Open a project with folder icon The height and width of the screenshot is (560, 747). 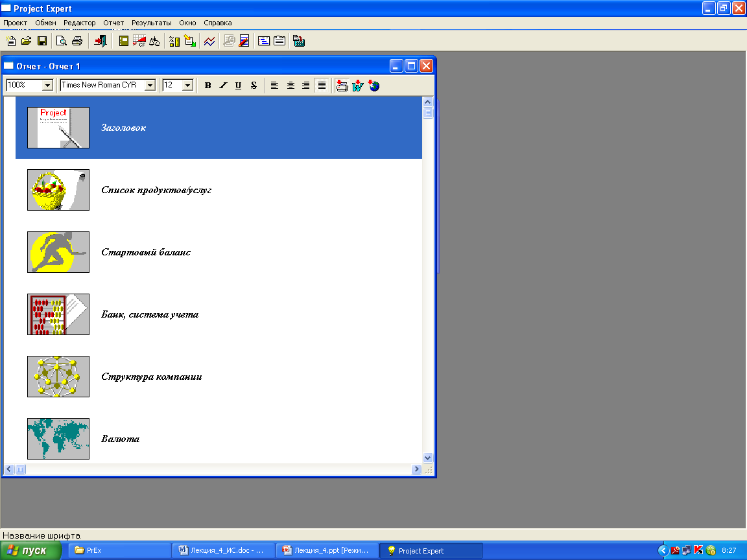click(26, 41)
